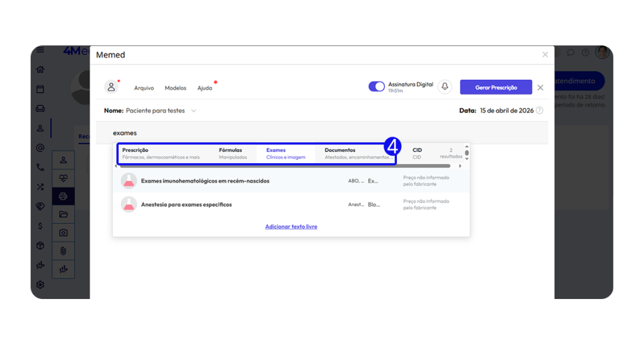Viewport: 644px width, 345px height.
Task: Select Exames imunohematológicos em recém-nascidos result
Action: click(205, 181)
